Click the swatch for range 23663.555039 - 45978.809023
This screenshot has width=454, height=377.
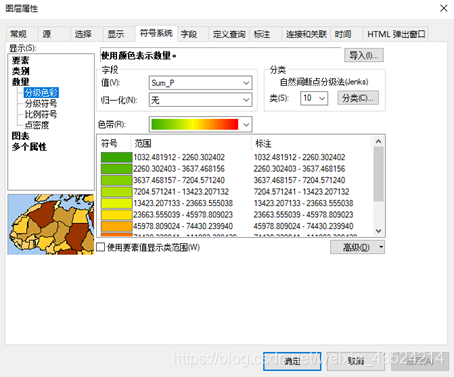tap(116, 215)
